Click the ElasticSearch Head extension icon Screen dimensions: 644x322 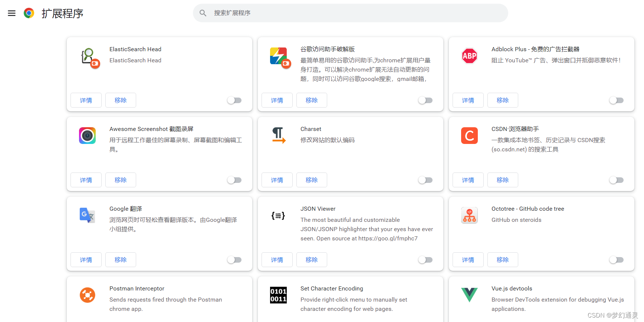click(90, 58)
